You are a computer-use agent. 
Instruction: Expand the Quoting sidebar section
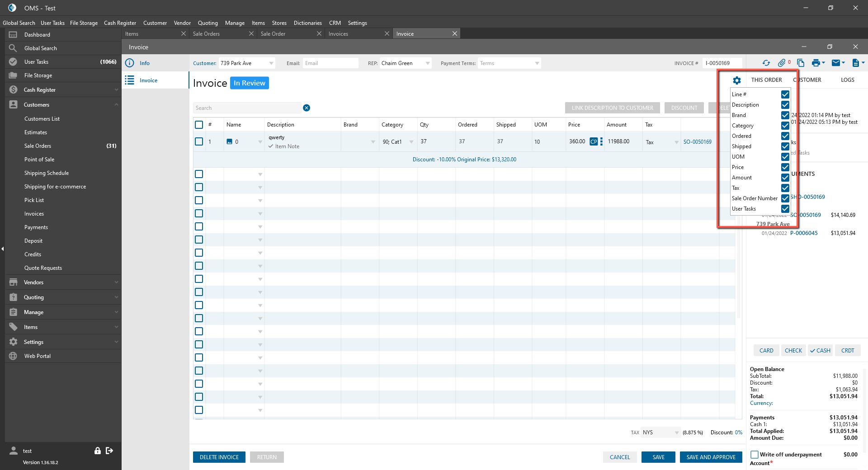(63, 297)
